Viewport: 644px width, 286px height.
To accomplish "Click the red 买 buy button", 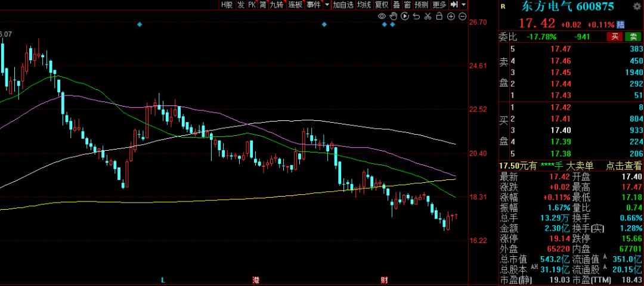I will point(614,37).
